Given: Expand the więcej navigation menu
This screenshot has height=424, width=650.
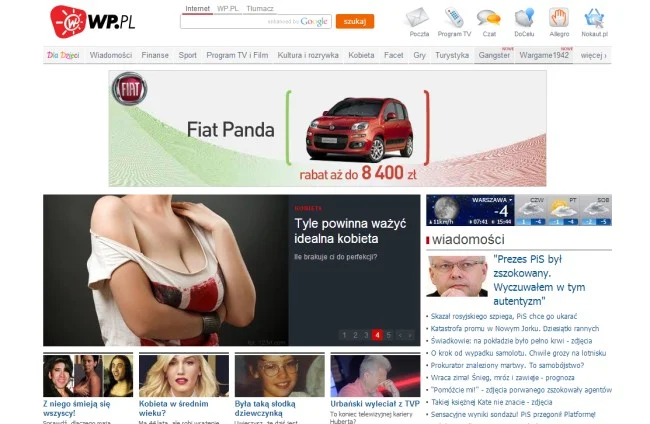Looking at the screenshot, I should tap(593, 55).
